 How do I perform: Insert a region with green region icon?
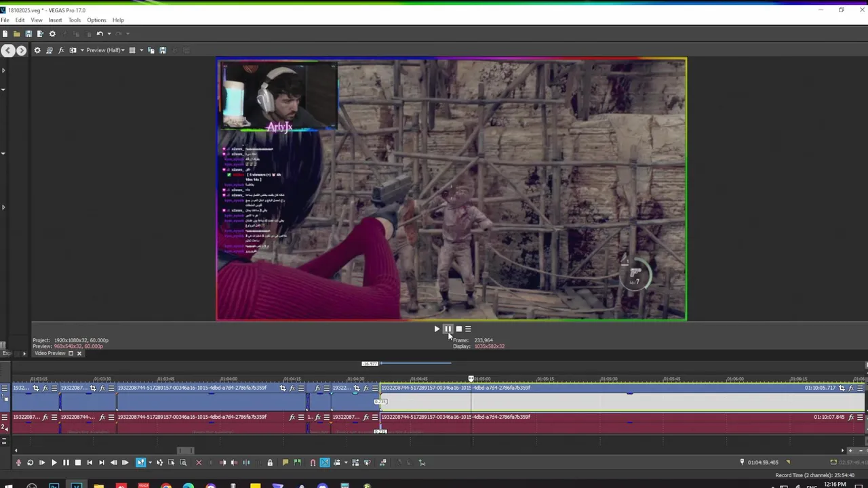pyautogui.click(x=297, y=462)
